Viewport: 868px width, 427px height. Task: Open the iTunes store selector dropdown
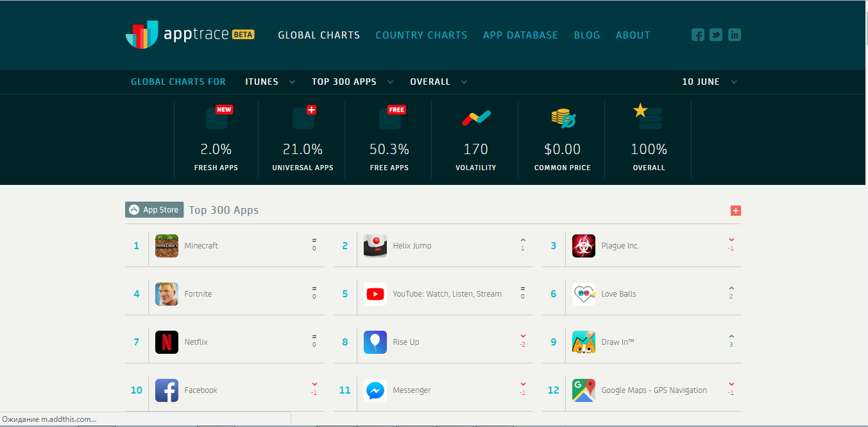[x=263, y=82]
